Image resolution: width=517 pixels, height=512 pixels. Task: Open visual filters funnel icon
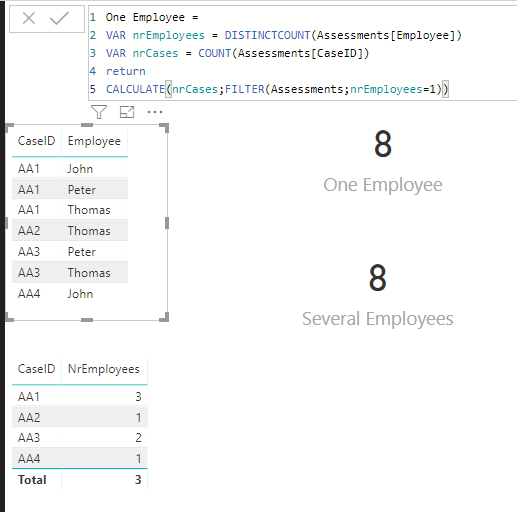tap(99, 112)
